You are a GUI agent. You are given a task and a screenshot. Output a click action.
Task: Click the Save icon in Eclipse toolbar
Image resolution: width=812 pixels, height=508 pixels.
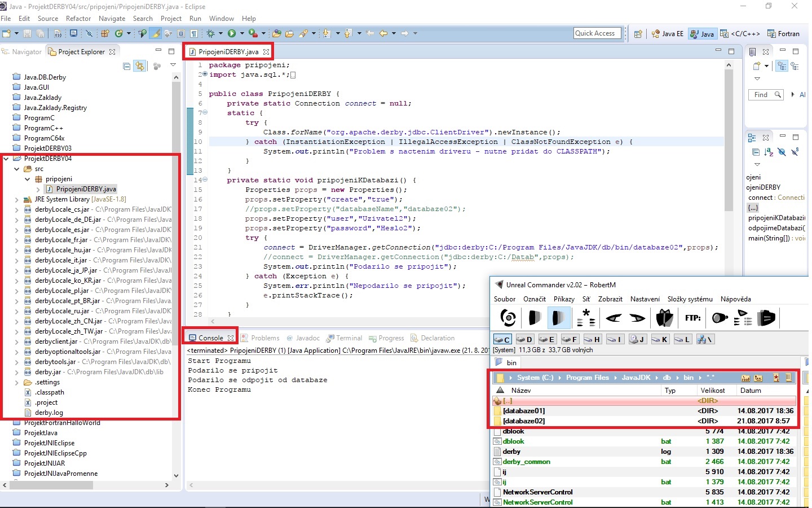click(27, 34)
